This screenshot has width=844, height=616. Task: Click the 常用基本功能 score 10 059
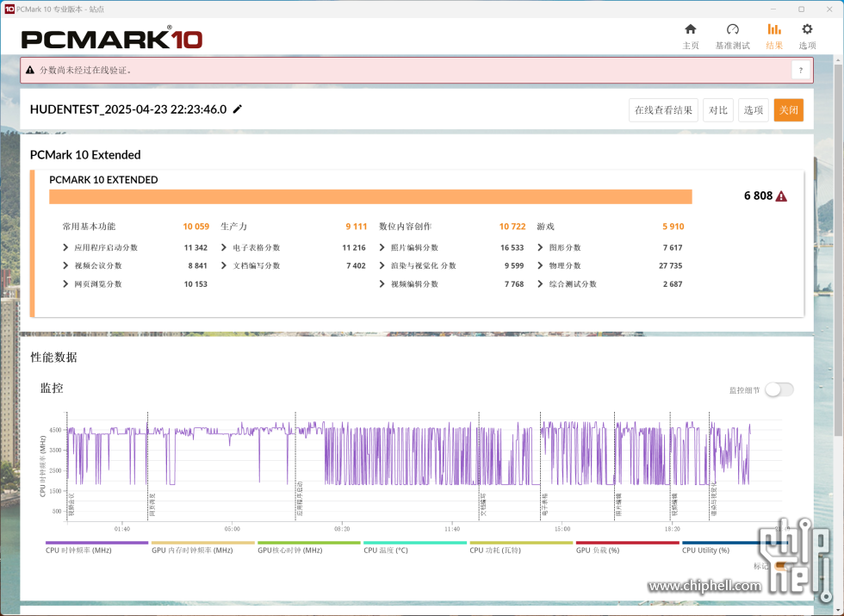click(x=196, y=226)
